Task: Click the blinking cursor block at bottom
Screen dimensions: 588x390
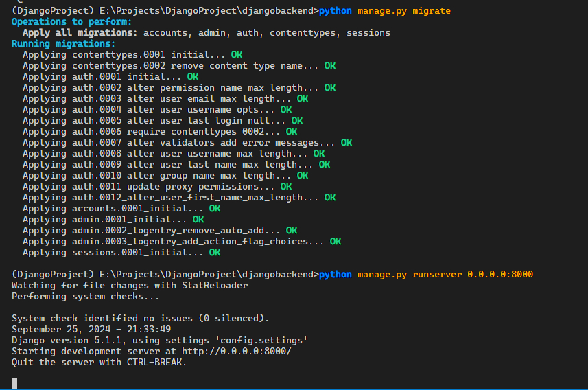Action: 14,383
